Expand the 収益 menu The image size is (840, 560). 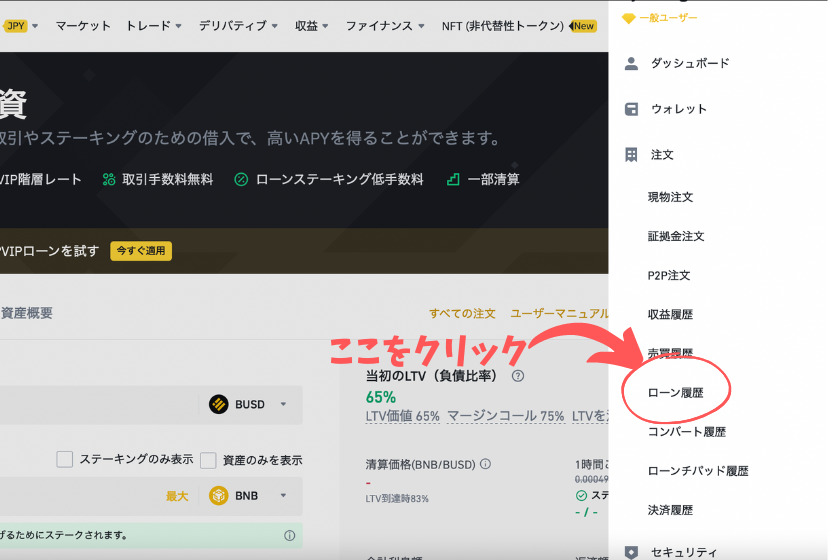[311, 26]
